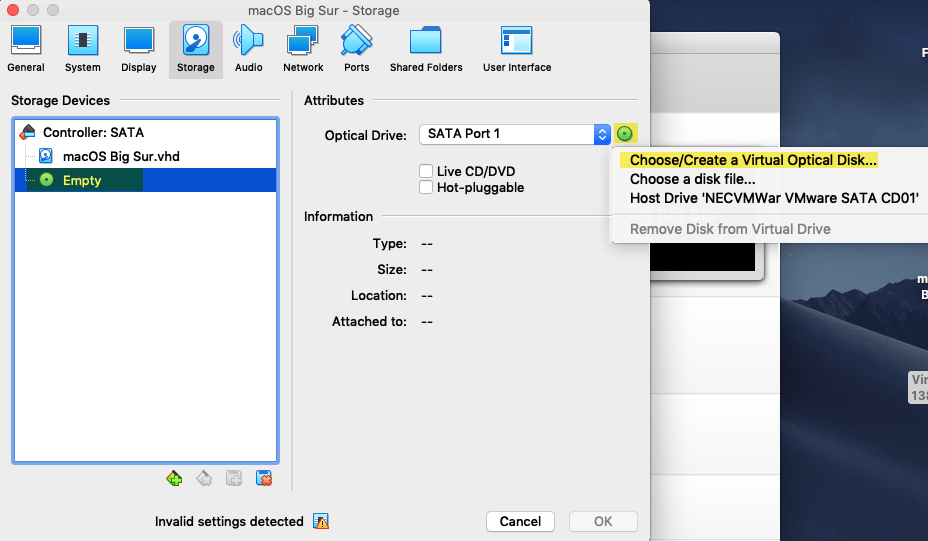The width and height of the screenshot is (928, 541).
Task: Click Remove Disk from Virtual Drive
Action: tap(730, 228)
